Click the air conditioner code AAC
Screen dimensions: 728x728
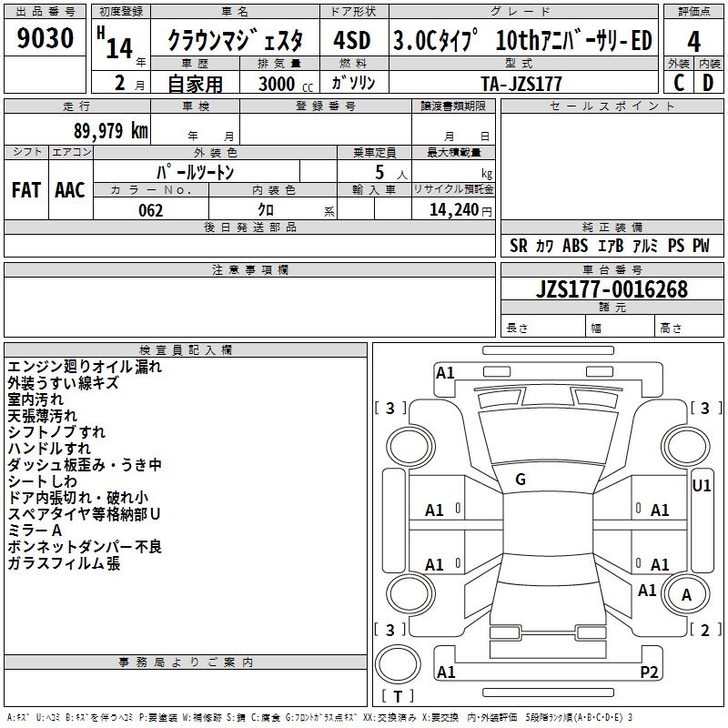70,190
